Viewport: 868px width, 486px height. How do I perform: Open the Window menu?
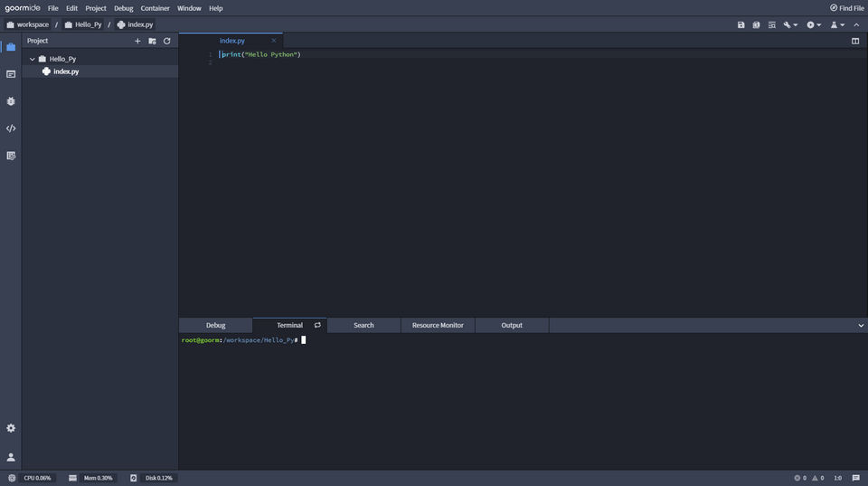[189, 8]
